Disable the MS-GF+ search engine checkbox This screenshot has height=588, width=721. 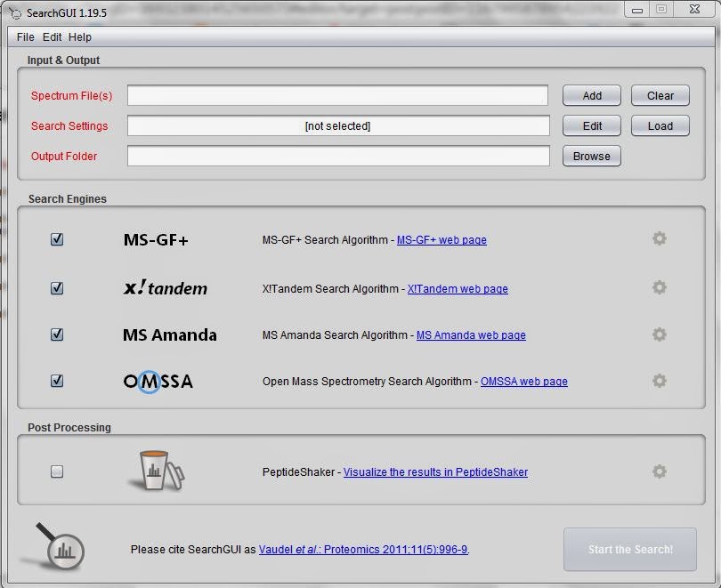coord(56,238)
